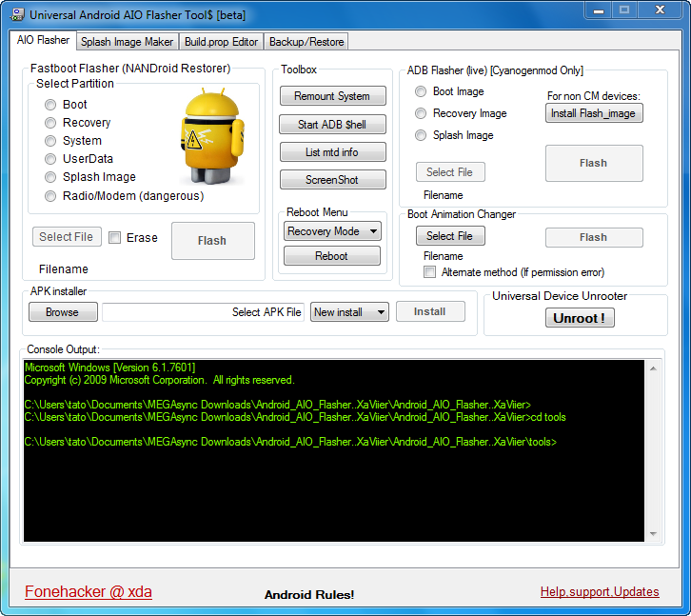Click Flash button in ADB Flasher
Screen dimensions: 691x616
[594, 163]
